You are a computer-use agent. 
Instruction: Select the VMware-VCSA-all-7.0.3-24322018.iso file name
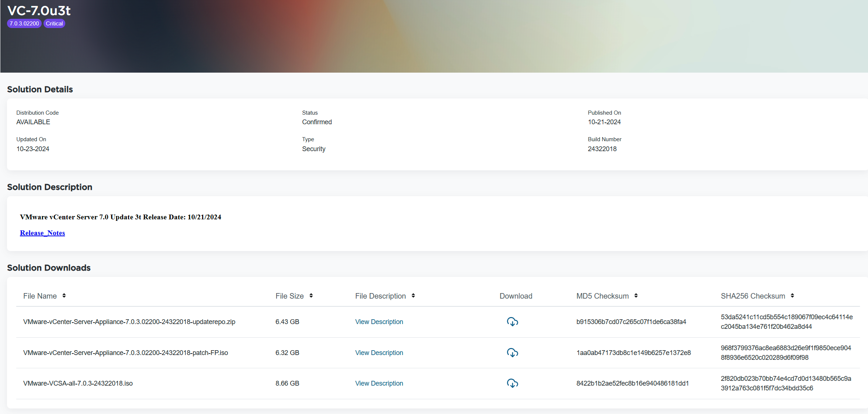(78, 383)
